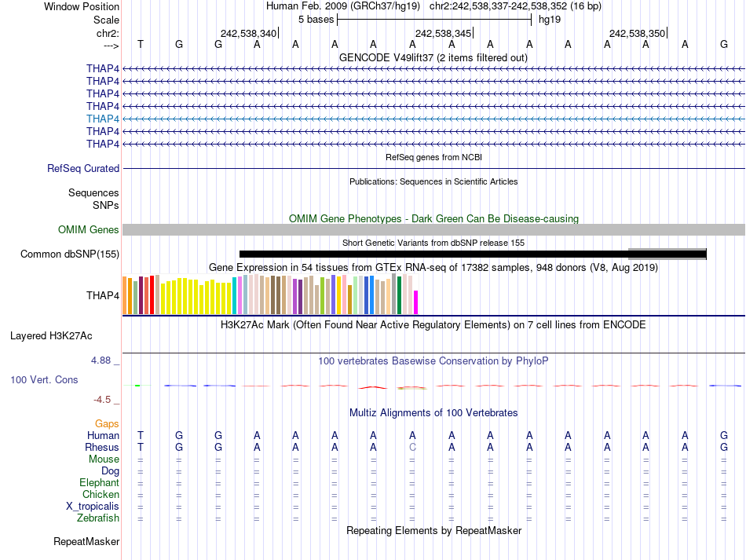Image resolution: width=746 pixels, height=560 pixels.
Task: Click the Human alignment row label
Action: point(103,435)
